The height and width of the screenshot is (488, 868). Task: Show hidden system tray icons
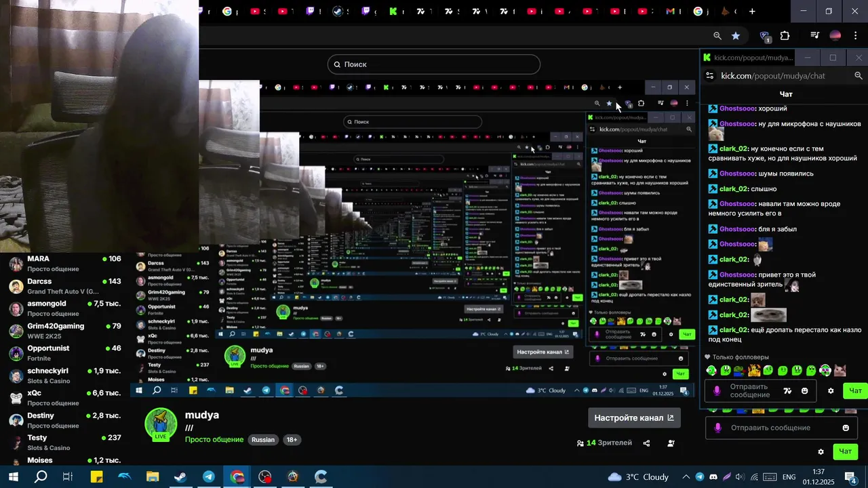point(686,477)
